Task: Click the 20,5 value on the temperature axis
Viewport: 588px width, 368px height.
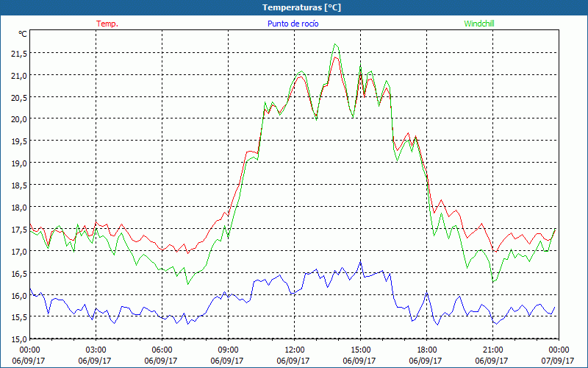Action: coord(20,97)
